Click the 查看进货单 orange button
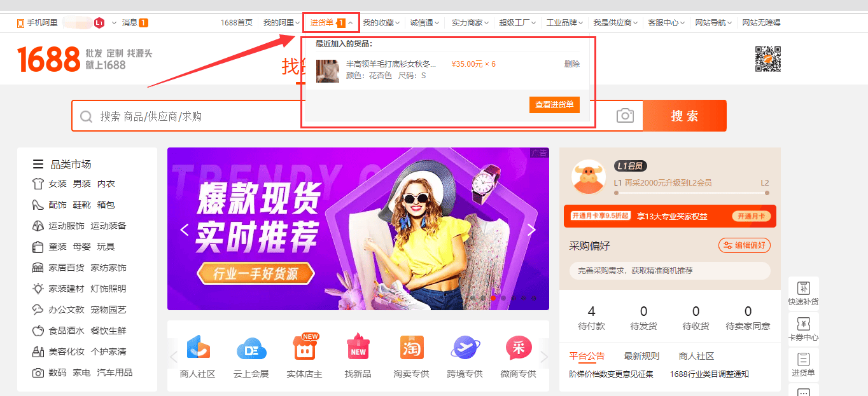This screenshot has height=396, width=868. (x=554, y=104)
